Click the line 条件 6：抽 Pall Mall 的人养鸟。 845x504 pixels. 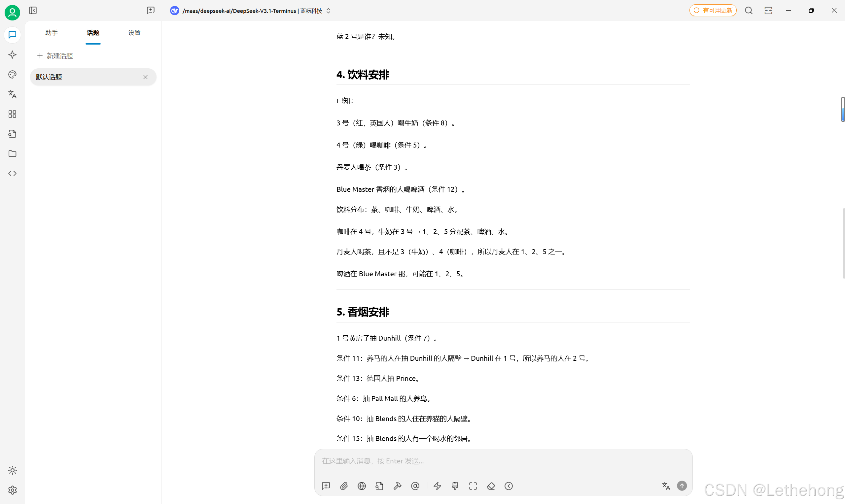click(384, 398)
